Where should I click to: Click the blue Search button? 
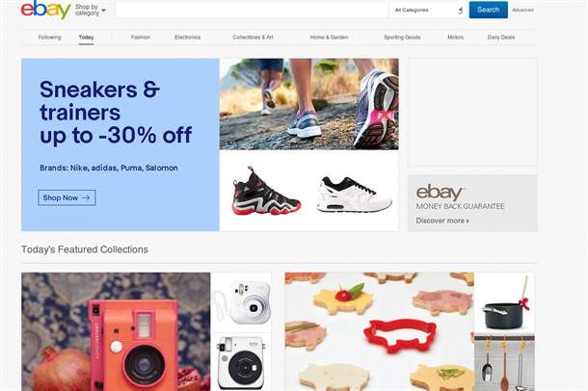point(489,10)
